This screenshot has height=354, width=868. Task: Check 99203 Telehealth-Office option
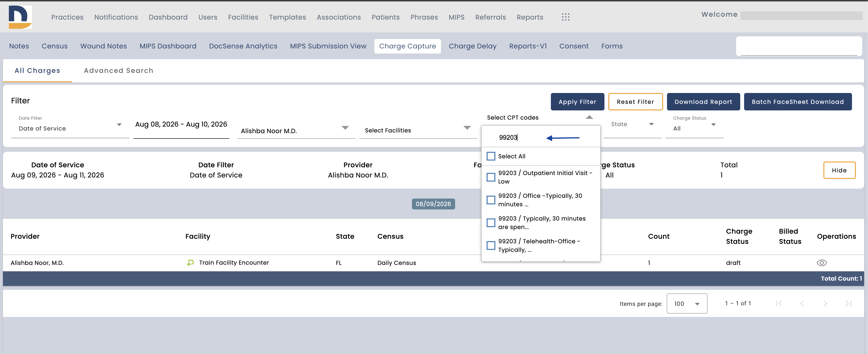[x=491, y=245]
